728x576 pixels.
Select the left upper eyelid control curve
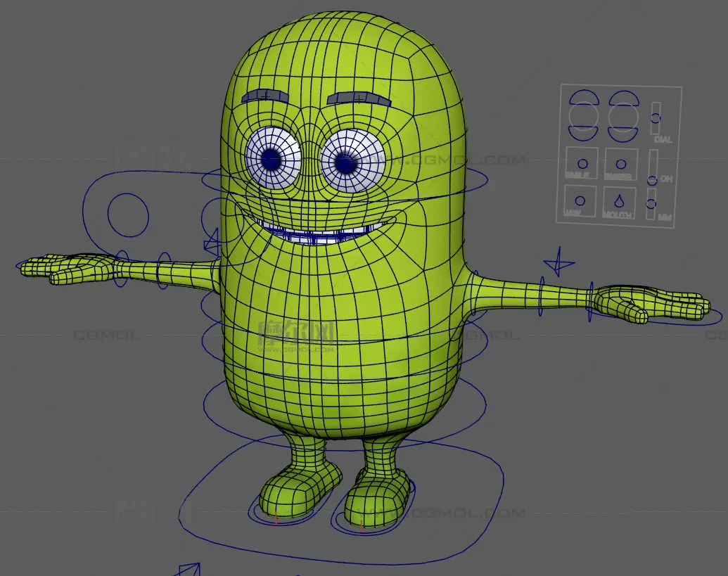(x=584, y=96)
